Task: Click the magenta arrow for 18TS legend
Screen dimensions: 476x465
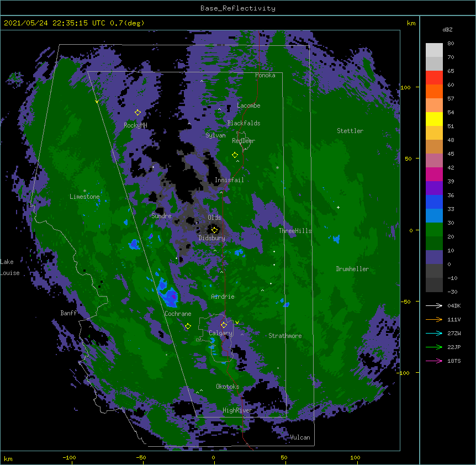Action: click(434, 361)
